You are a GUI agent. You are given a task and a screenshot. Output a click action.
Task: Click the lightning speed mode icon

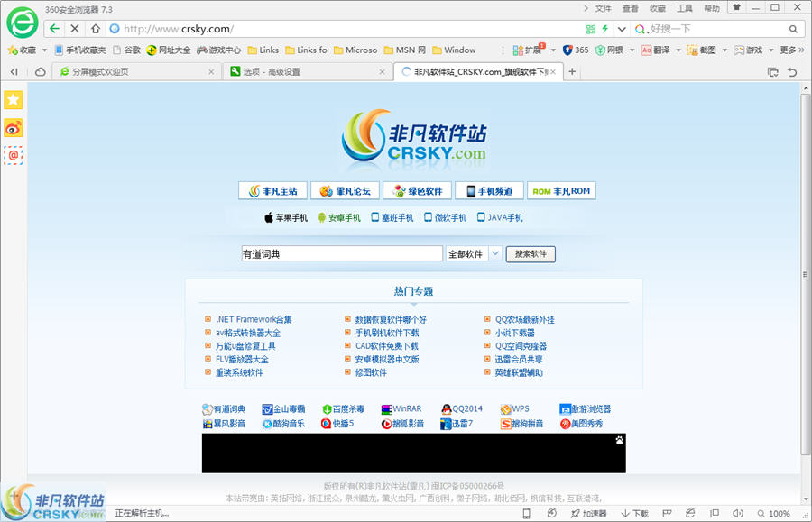click(604, 30)
